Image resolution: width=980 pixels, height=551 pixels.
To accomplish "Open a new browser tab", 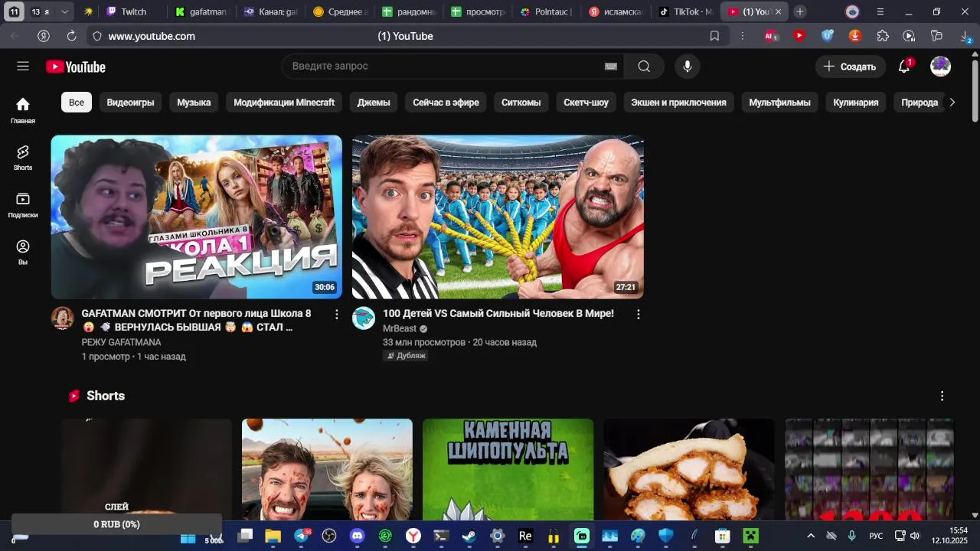I will [799, 11].
